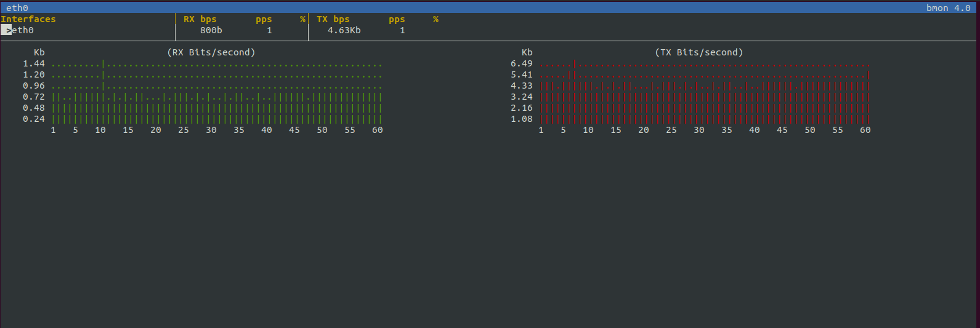Click the 3.24 label on TX y-axis
This screenshot has width=980, height=328.
[x=522, y=97]
